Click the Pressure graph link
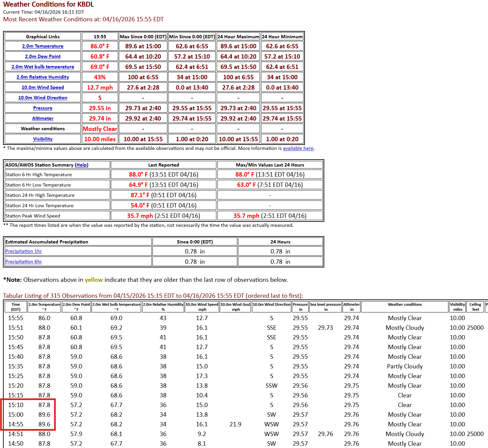This screenshot has width=488, height=448. coord(43,108)
